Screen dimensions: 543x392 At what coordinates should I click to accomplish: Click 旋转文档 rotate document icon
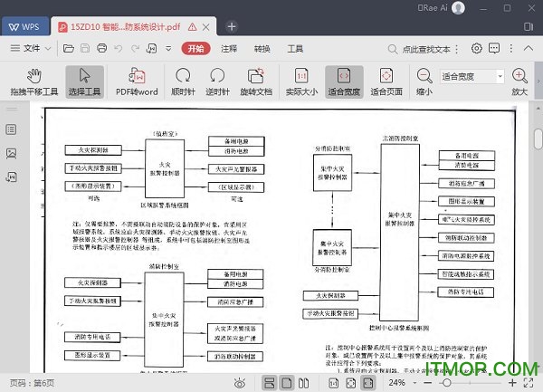click(256, 82)
